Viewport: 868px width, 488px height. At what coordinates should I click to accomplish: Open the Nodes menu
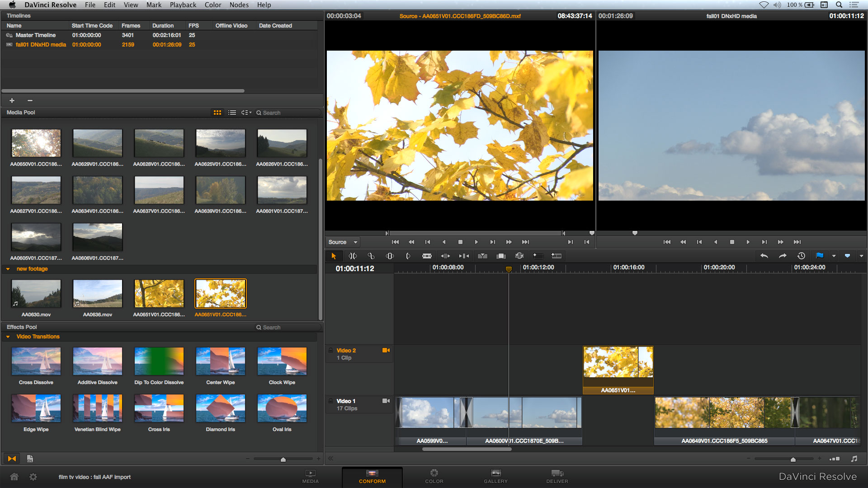239,5
